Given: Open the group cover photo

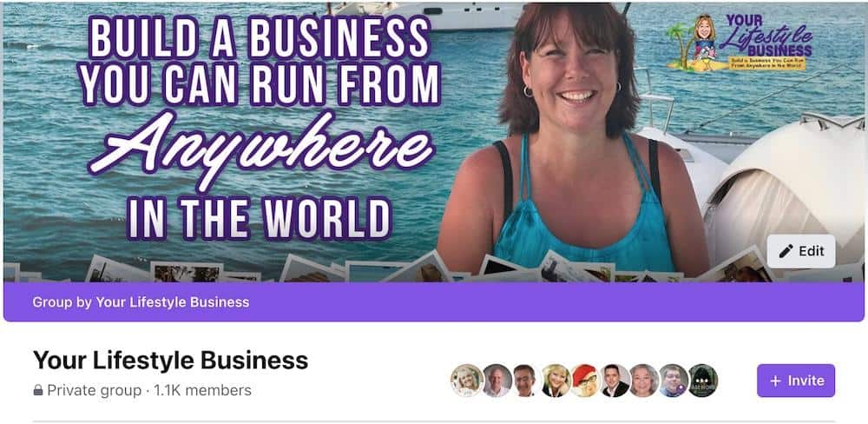Looking at the screenshot, I should (434, 142).
